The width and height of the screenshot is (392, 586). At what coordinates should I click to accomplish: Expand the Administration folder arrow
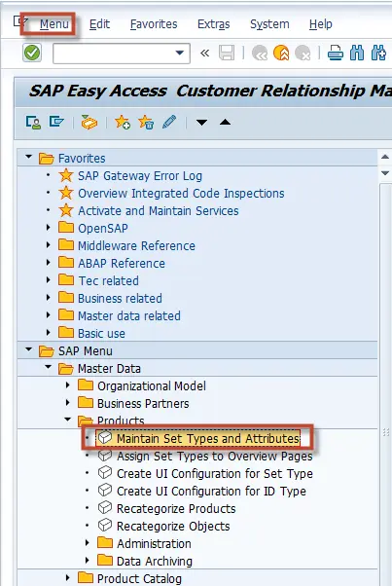pyautogui.click(x=87, y=542)
